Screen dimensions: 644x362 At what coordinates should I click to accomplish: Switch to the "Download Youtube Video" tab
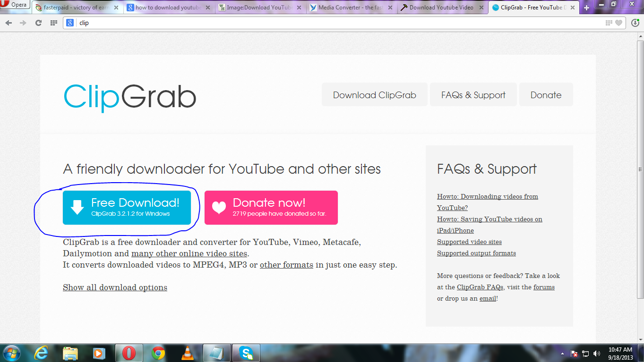pyautogui.click(x=442, y=8)
